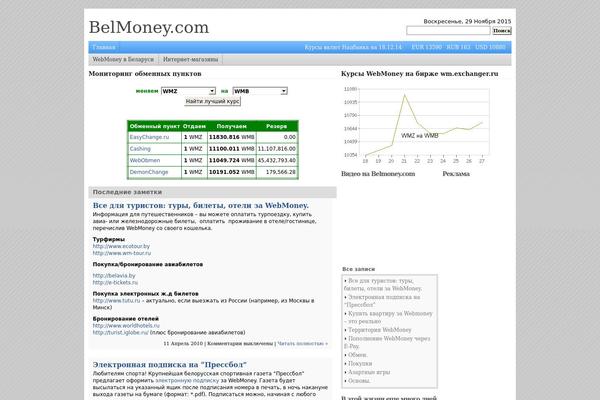The width and height of the screenshot is (600, 400).
Task: Follow the http://www.tutu.ru link
Action: 116,300
